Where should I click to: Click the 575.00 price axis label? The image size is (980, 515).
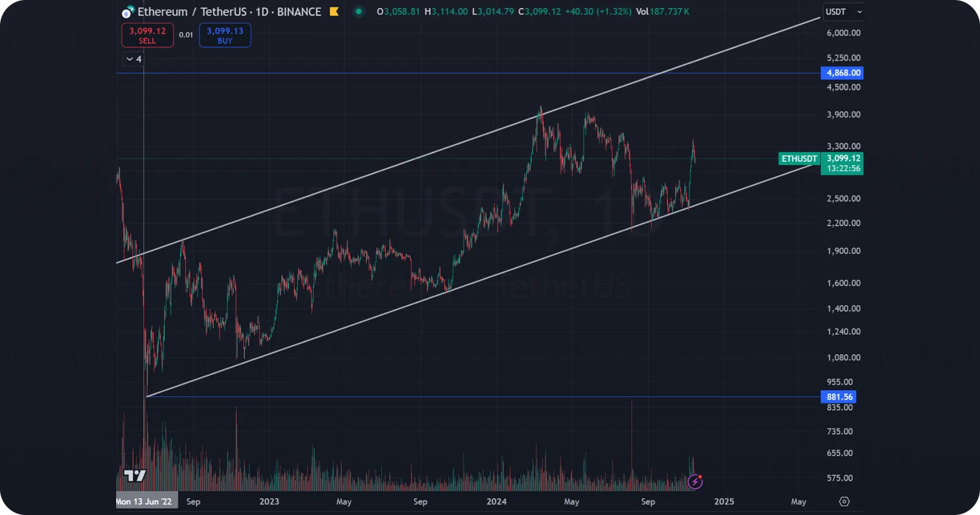click(840, 478)
